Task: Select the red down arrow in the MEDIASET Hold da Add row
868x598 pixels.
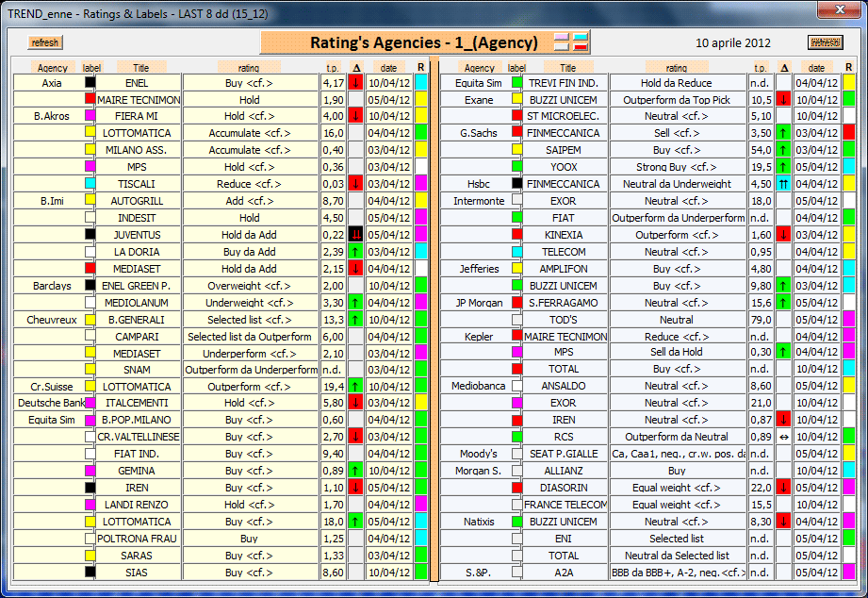Action: tap(355, 268)
